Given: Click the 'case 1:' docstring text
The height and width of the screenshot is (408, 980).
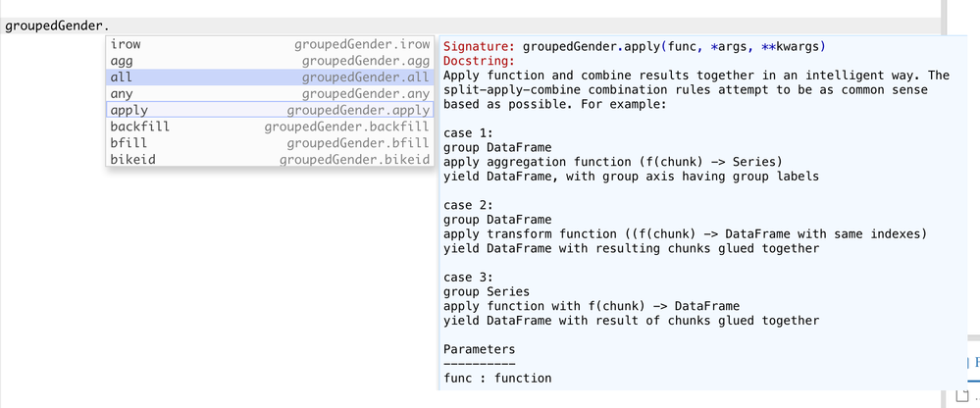Looking at the screenshot, I should [471, 132].
